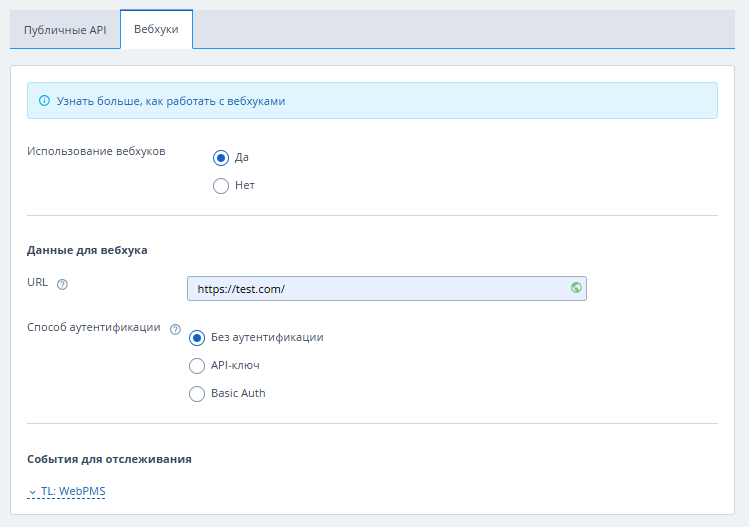Select Нет to disable webhooks
The width and height of the screenshot is (749, 527).
[221, 186]
